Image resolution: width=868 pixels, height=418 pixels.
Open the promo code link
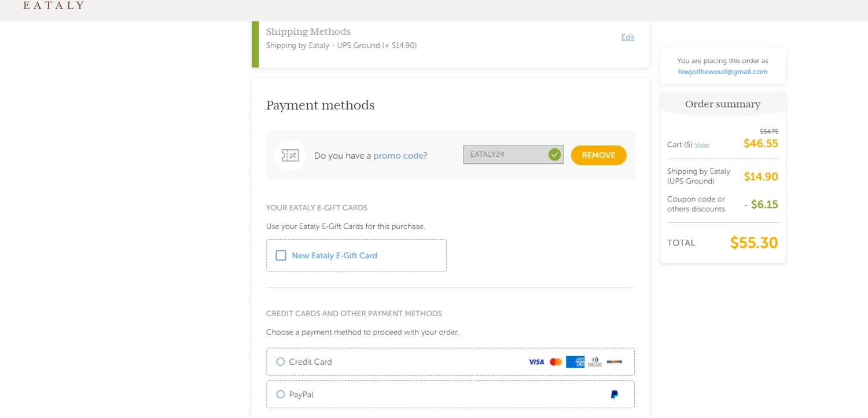398,156
